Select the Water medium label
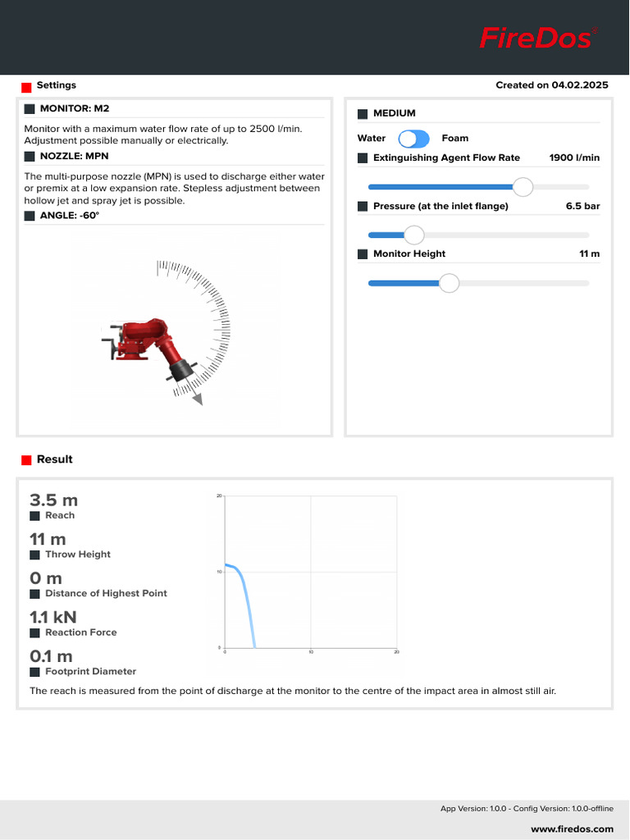 coord(372,139)
